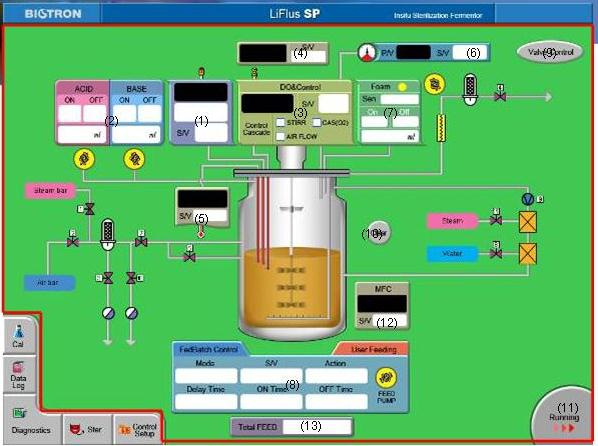Viewport: 598px width, 446px height.
Task: Click the BASE OFF time field
Action: click(x=149, y=113)
